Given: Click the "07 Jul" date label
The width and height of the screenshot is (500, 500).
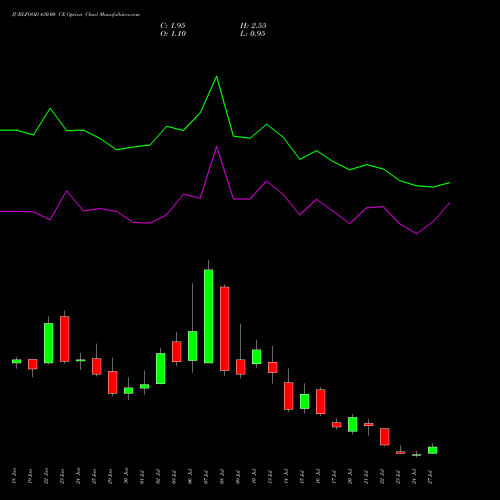Looking at the screenshot, I should tap(206, 477).
